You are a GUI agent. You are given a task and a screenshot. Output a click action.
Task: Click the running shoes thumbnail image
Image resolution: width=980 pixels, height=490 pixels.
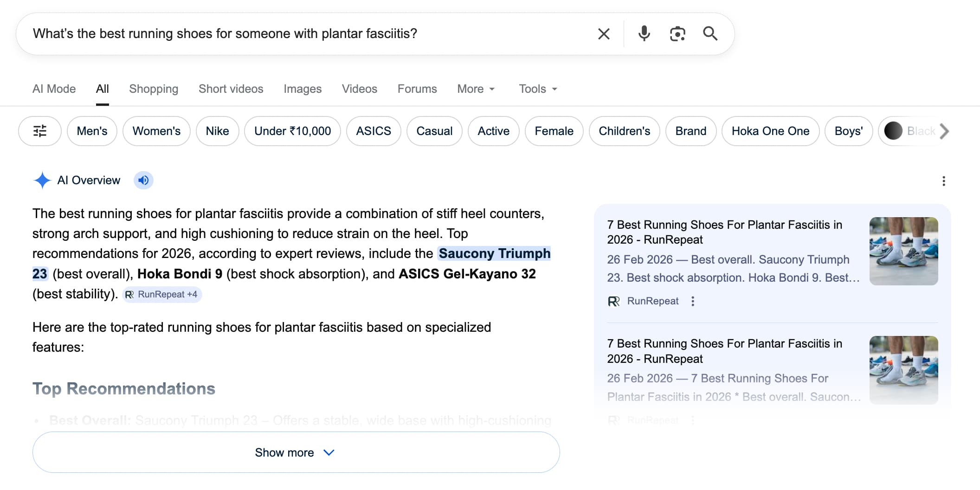904,251
